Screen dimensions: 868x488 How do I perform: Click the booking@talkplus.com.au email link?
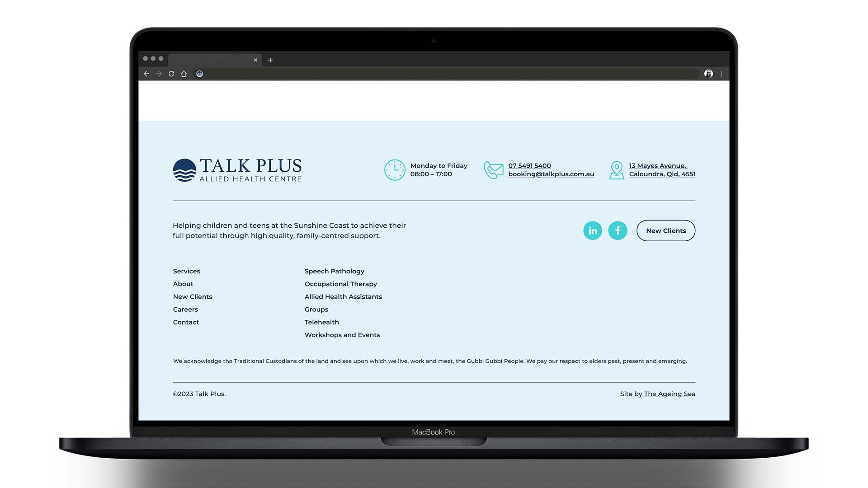pos(551,174)
